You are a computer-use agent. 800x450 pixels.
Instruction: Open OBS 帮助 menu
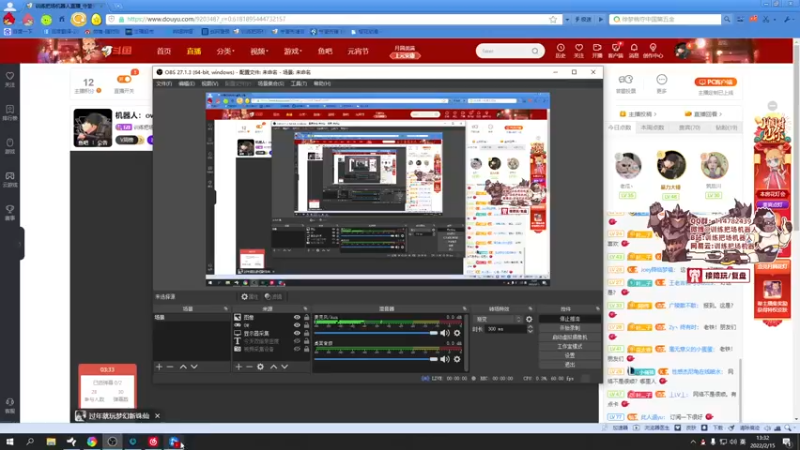[x=322, y=83]
